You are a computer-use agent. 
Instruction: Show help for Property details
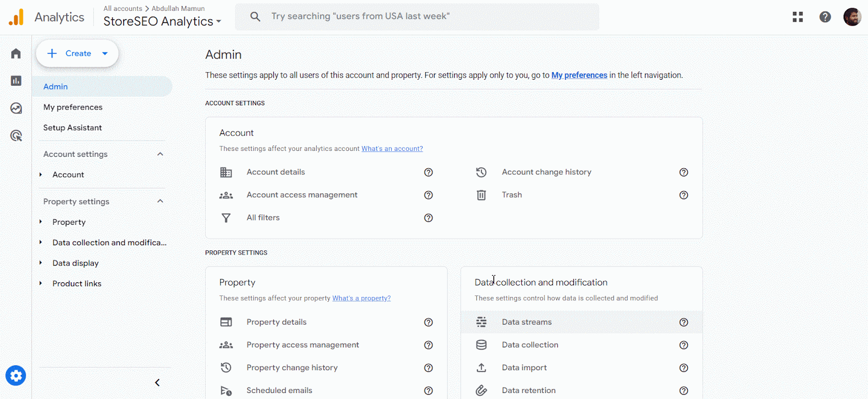[x=429, y=322]
